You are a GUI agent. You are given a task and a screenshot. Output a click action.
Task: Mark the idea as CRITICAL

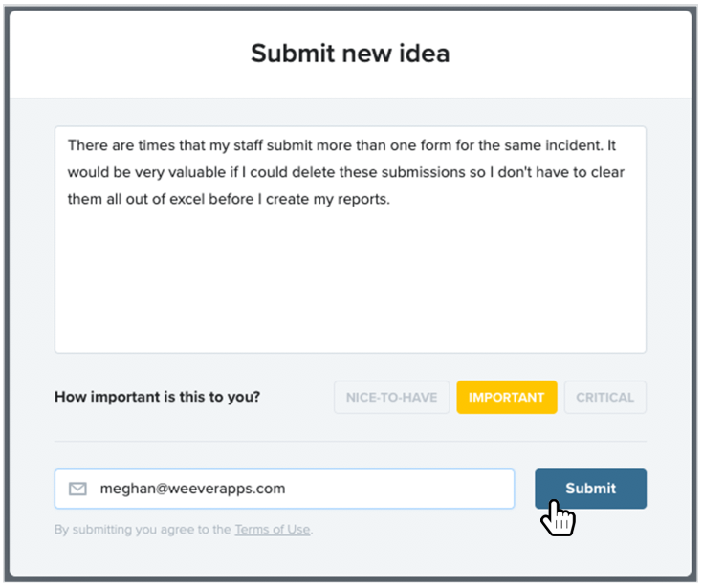tap(604, 397)
